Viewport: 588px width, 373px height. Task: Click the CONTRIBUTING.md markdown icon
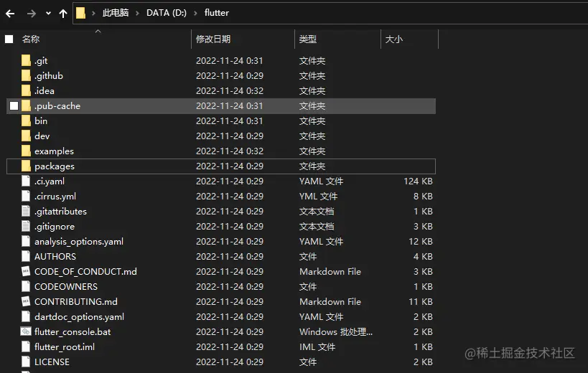[26, 301]
